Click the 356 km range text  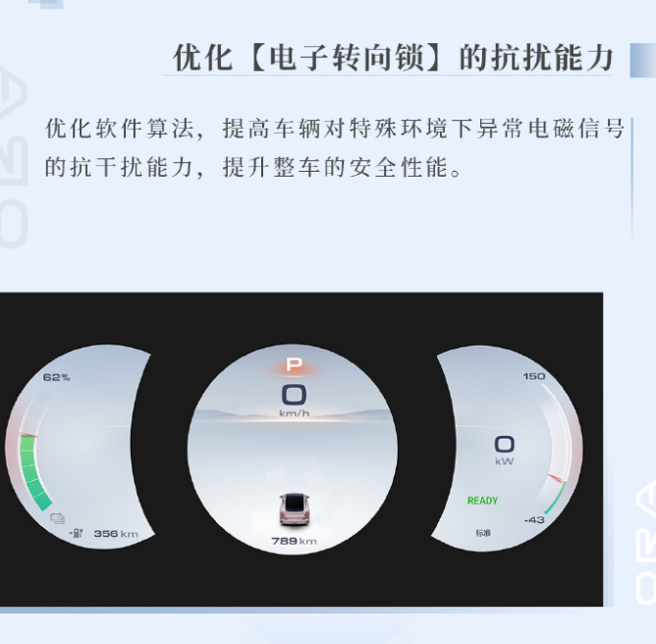point(116,534)
